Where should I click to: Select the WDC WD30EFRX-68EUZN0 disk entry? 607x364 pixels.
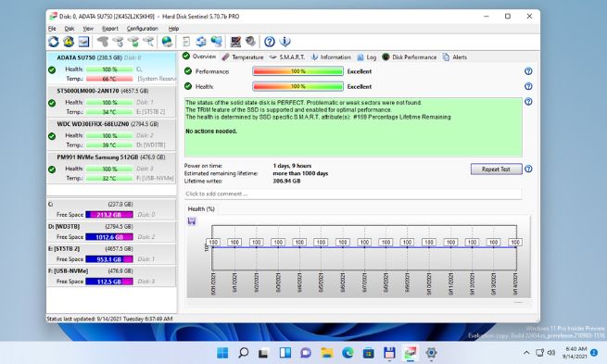(111, 134)
